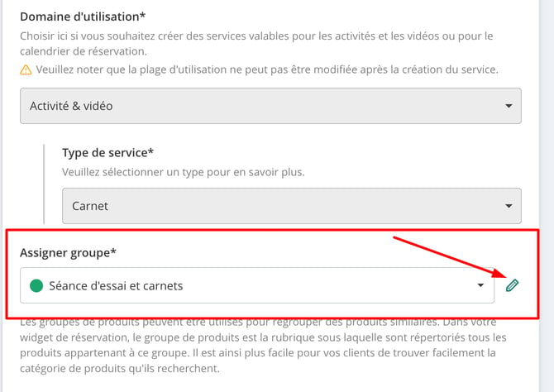The width and height of the screenshot is (554, 392).
Task: Open the Carnet service type dropdown
Action: point(292,206)
